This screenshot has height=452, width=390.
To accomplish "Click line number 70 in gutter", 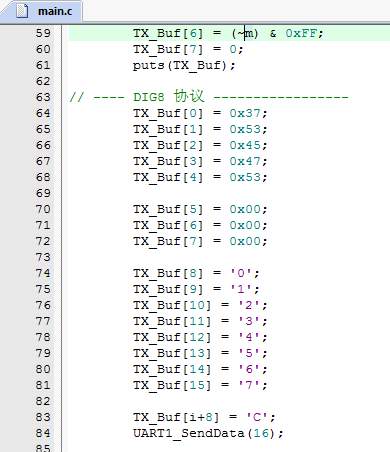I will click(43, 209).
